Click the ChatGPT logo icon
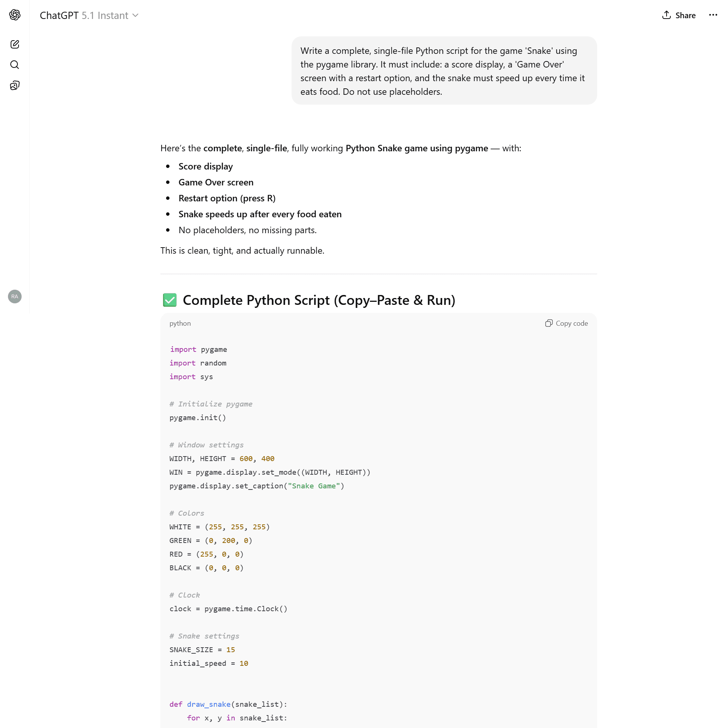 tap(15, 15)
